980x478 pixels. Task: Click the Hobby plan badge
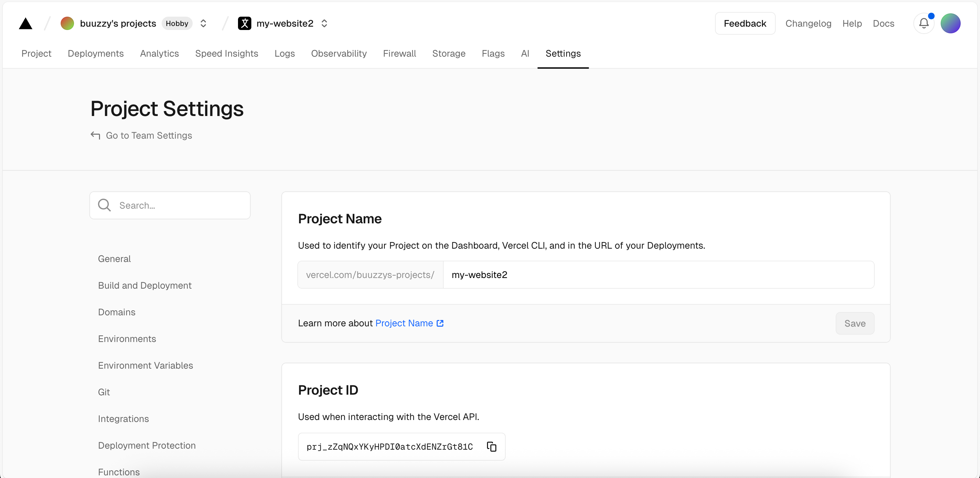click(177, 24)
